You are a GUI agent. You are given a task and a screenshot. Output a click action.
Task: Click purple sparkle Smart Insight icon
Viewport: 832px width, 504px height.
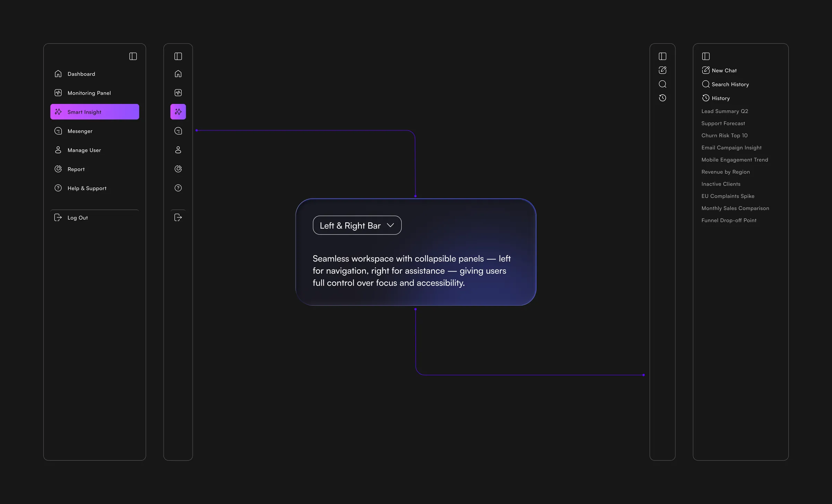point(178,112)
